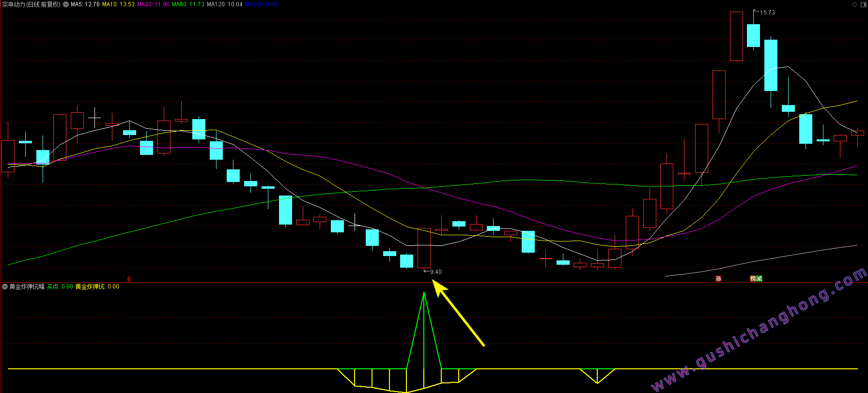Click the 黄金炸弹坑幅 indicator name

click(27, 287)
